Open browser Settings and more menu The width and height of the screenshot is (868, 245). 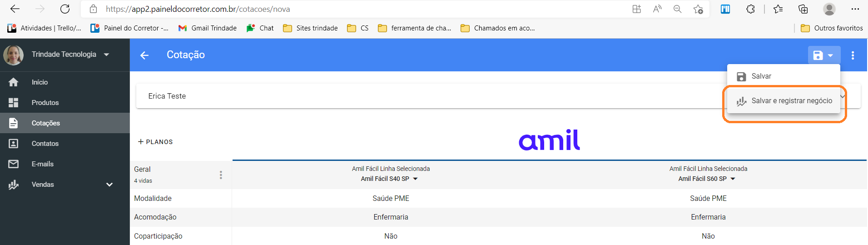click(x=855, y=9)
